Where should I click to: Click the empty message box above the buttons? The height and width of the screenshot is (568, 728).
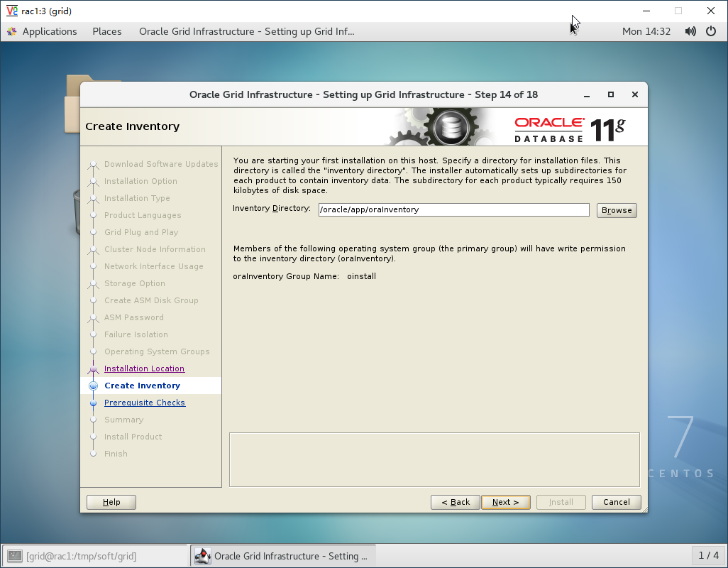click(x=434, y=460)
